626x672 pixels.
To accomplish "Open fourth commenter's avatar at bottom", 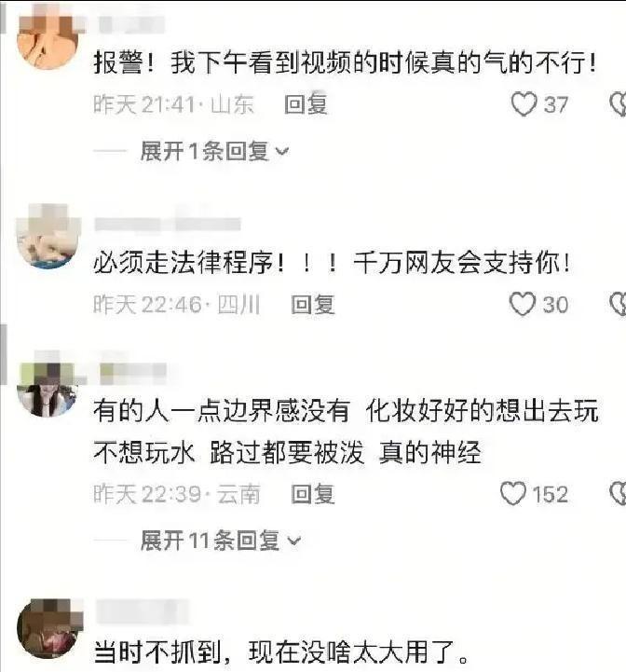I will point(48,629).
